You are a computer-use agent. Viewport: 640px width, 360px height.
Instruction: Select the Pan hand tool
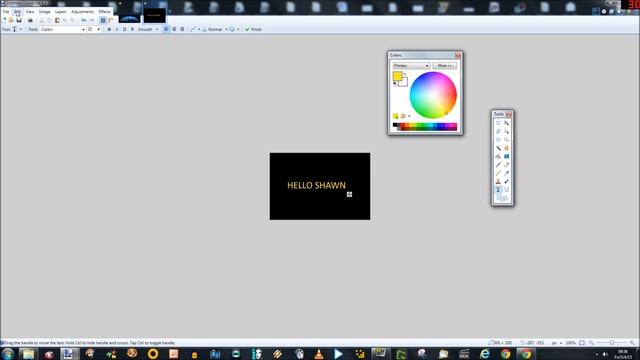507,148
